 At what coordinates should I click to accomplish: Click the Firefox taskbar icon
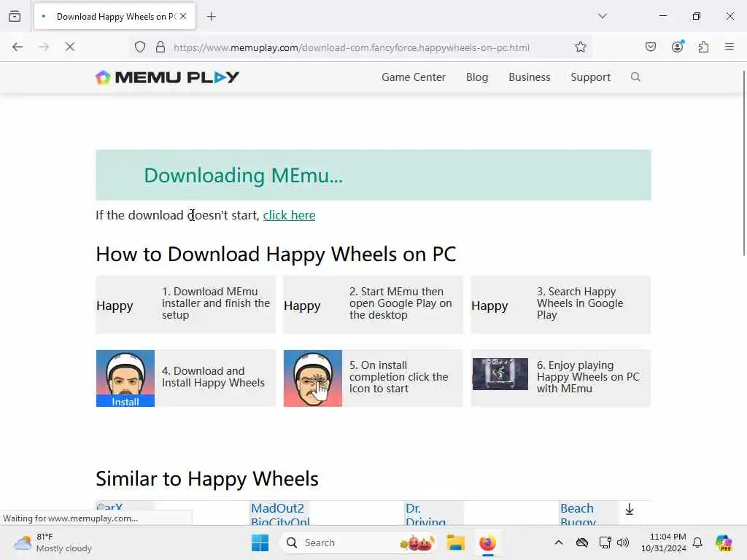pyautogui.click(x=487, y=542)
